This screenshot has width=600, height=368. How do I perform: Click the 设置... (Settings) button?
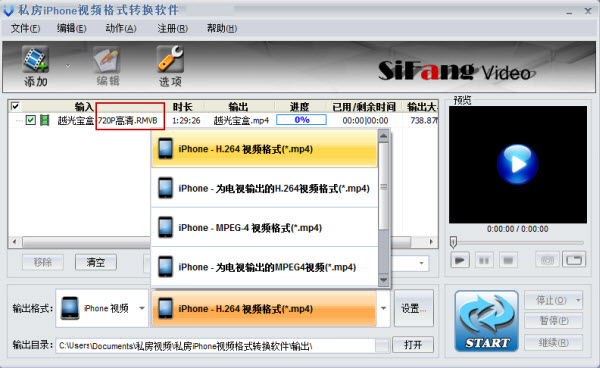coord(414,308)
